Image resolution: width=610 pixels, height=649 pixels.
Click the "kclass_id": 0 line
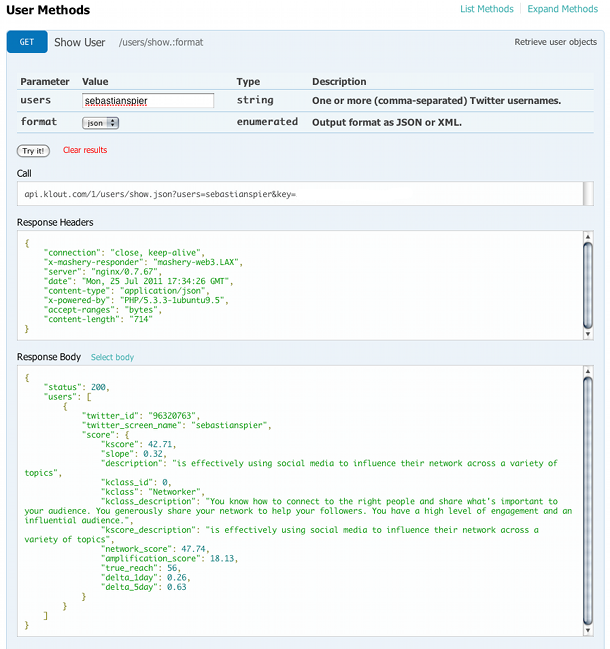pos(136,483)
